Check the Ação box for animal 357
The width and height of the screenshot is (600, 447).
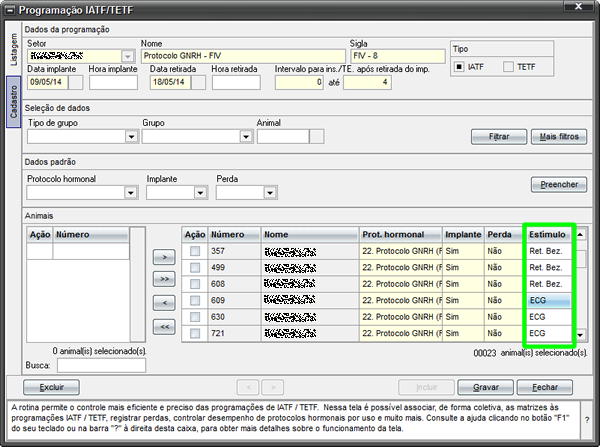click(195, 251)
